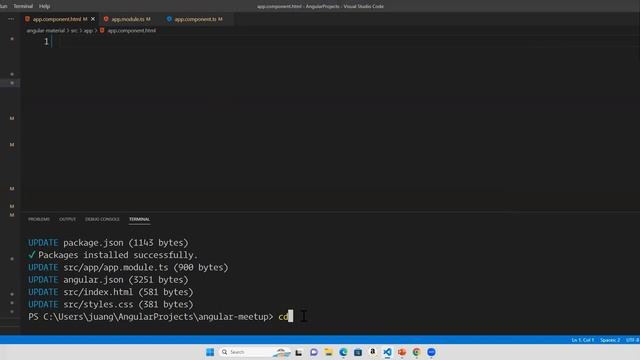Open Microsoft Store from the taskbar
Image resolution: width=640 pixels, height=360 pixels.
358,352
